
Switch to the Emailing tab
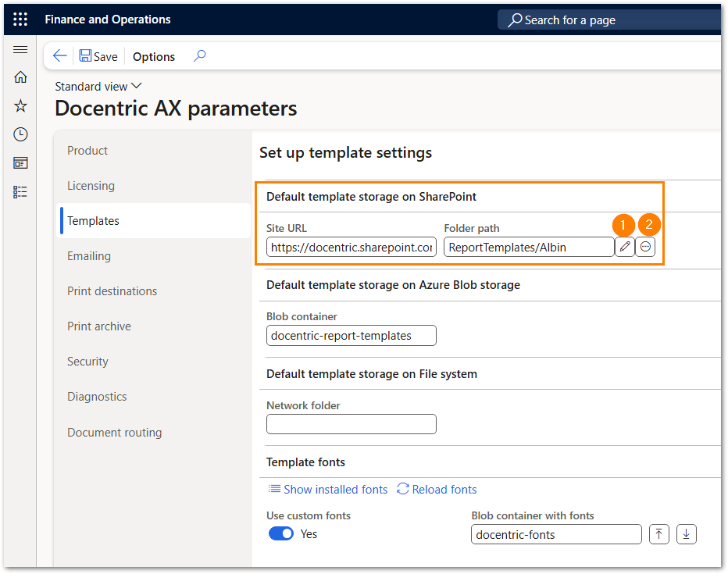point(89,256)
